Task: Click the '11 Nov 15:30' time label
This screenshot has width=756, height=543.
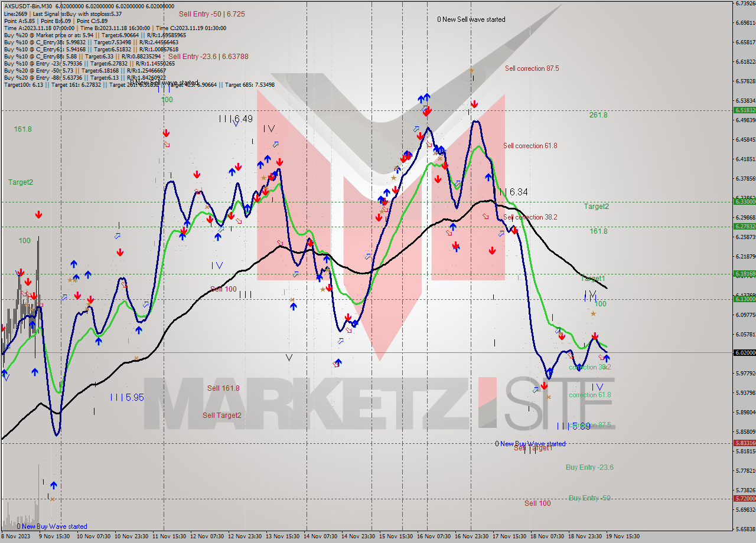Action: pyautogui.click(x=168, y=537)
